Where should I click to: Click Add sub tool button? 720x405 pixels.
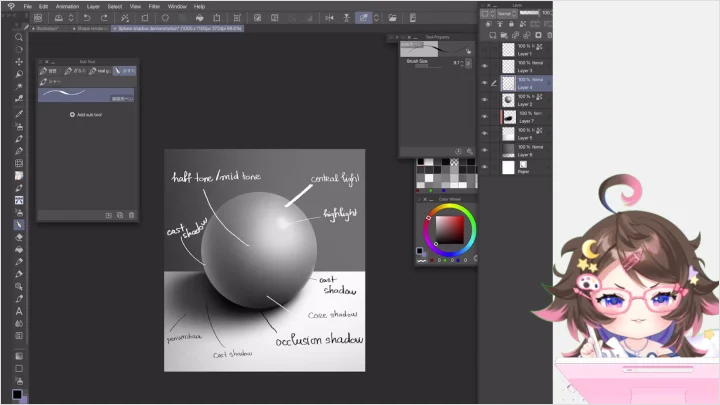click(x=86, y=115)
